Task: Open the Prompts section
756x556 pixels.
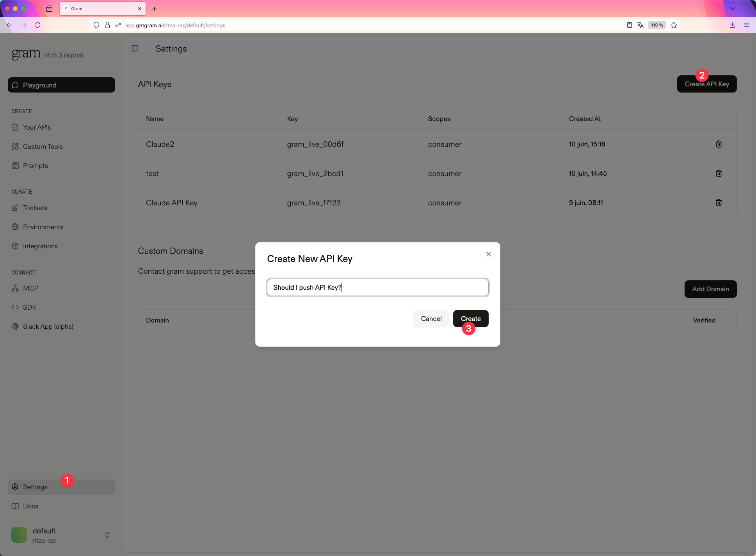Action: [x=35, y=166]
